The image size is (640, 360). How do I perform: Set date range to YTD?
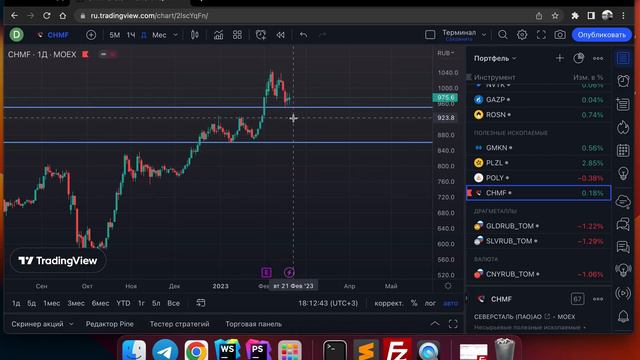pos(123,303)
